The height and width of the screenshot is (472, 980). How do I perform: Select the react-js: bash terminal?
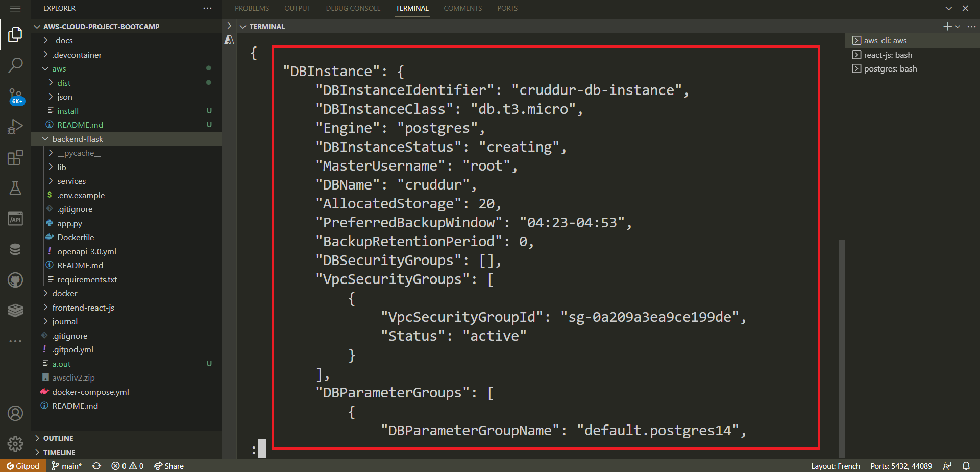click(x=912, y=55)
